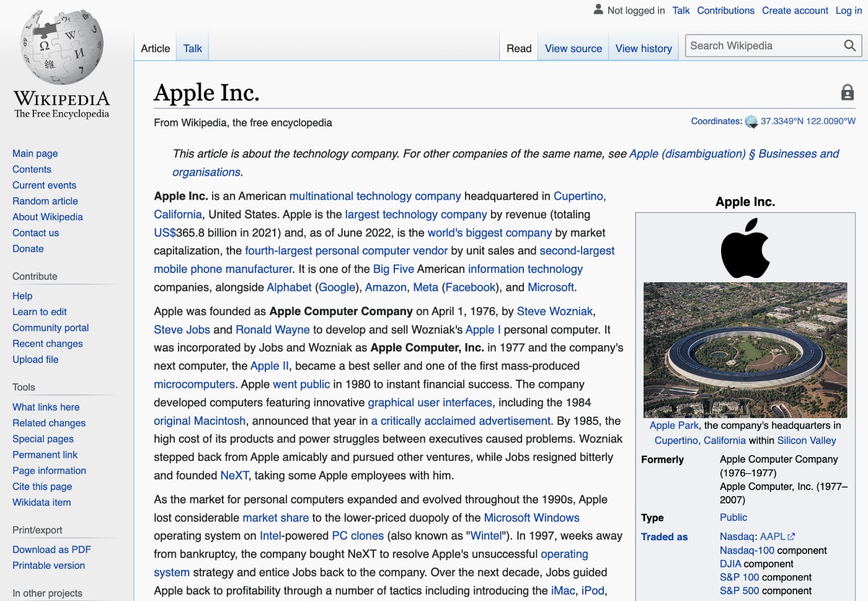Open the user Talk link in the top bar
Viewport: 868px width, 601px height.
[x=681, y=11]
